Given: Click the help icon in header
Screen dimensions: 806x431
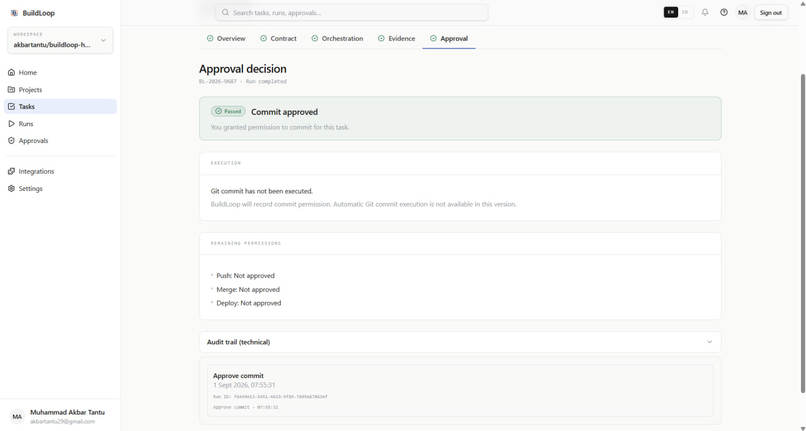Looking at the screenshot, I should 724,12.
